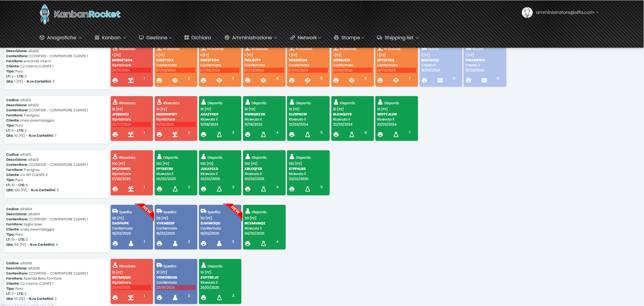Viewport: 644px width, 306px height.
Task: Click restore icon on BOTMQQID card
Action: tap(131, 298)
